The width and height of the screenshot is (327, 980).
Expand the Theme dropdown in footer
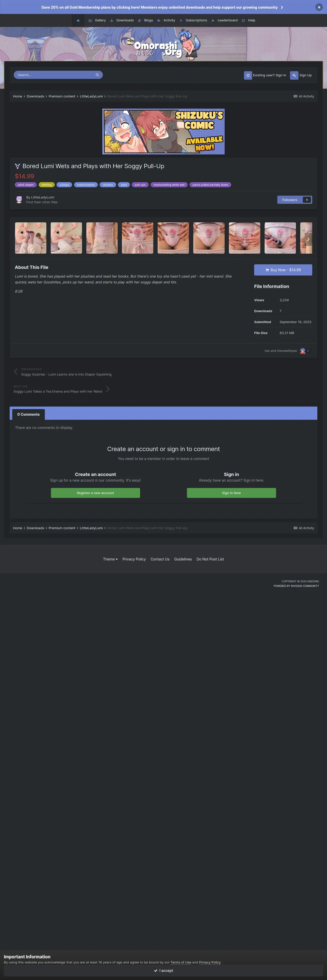tap(110, 559)
